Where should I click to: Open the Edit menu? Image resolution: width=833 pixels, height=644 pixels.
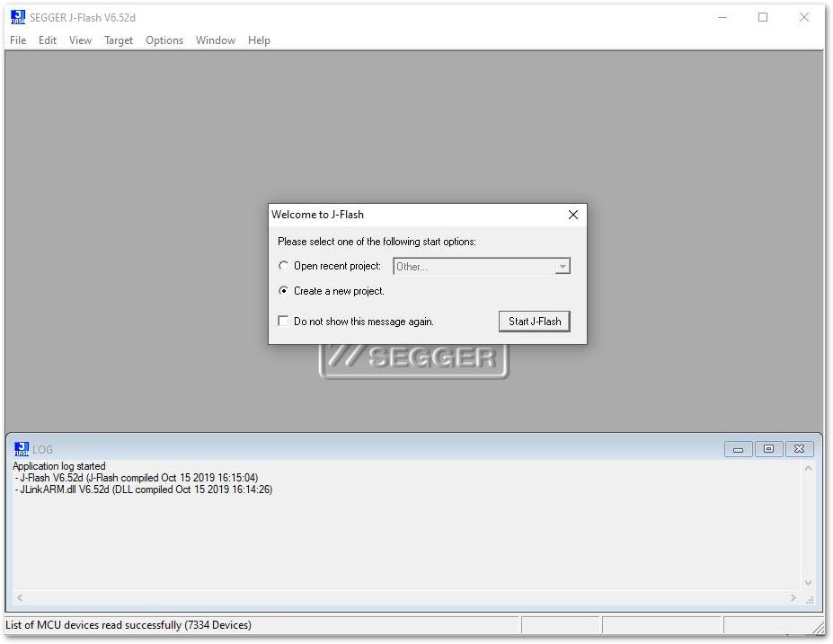point(48,40)
